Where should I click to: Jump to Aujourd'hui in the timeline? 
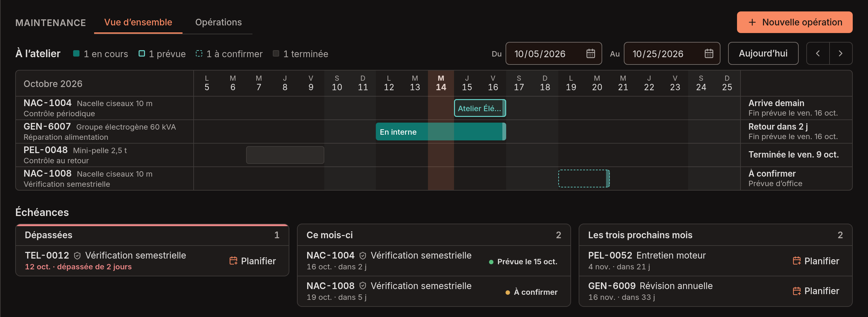[763, 53]
